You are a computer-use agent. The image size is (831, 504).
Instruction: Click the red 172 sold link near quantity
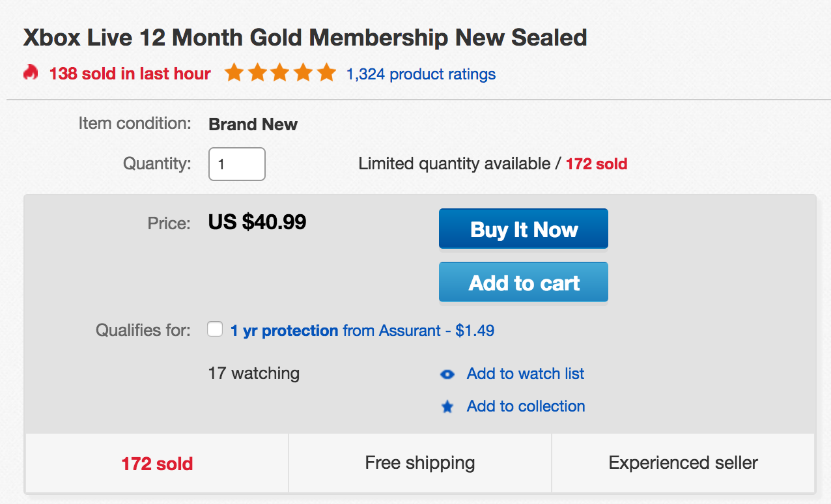point(596,164)
